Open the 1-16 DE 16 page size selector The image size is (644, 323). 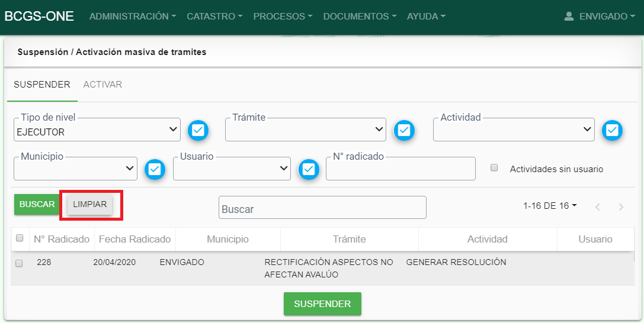point(550,206)
